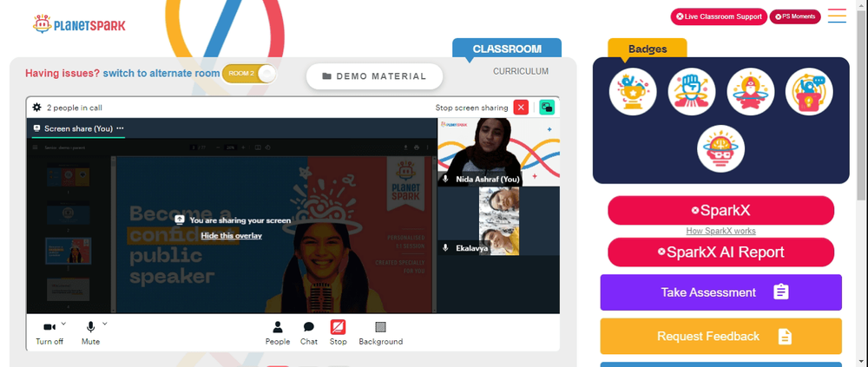Open the SparkX AI Report

tap(720, 252)
